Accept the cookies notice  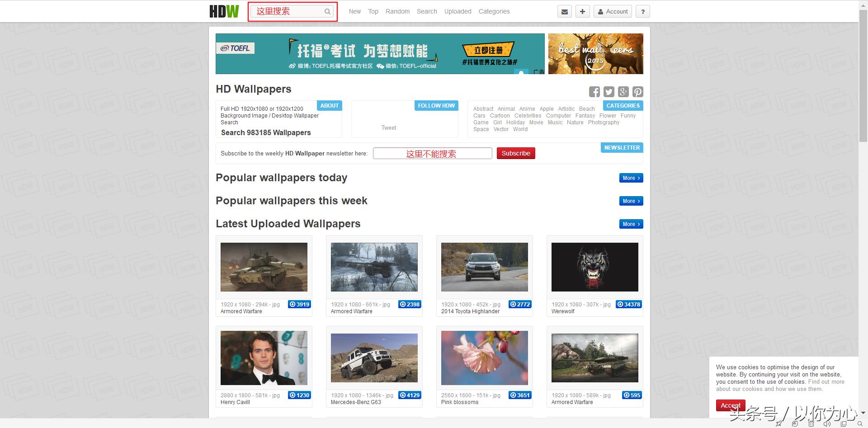click(x=730, y=405)
